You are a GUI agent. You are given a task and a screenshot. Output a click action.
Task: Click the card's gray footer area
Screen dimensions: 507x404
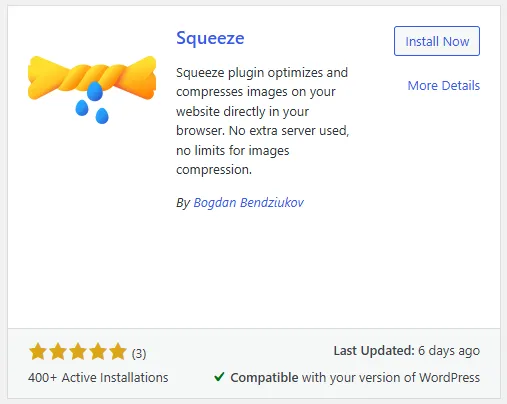pos(254,363)
